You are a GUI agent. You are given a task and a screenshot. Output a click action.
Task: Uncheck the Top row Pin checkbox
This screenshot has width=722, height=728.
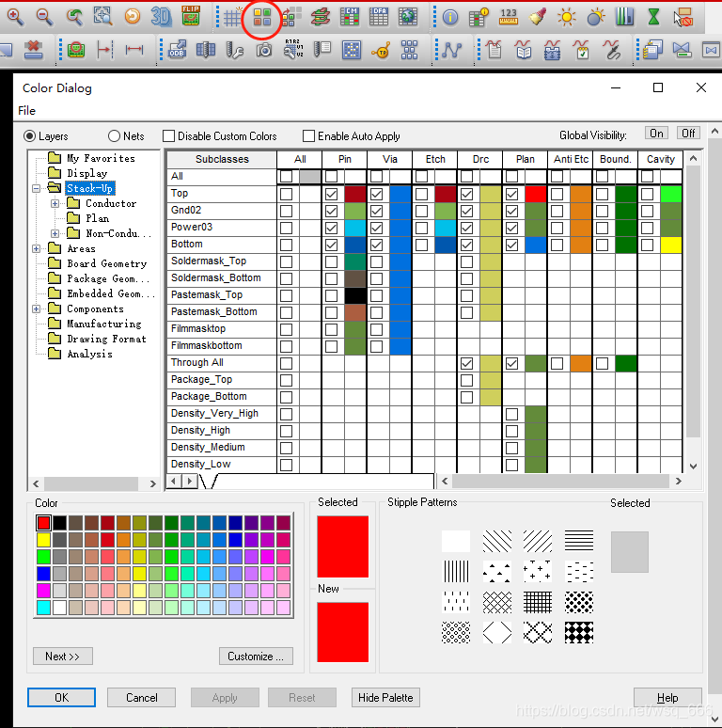coord(331,194)
